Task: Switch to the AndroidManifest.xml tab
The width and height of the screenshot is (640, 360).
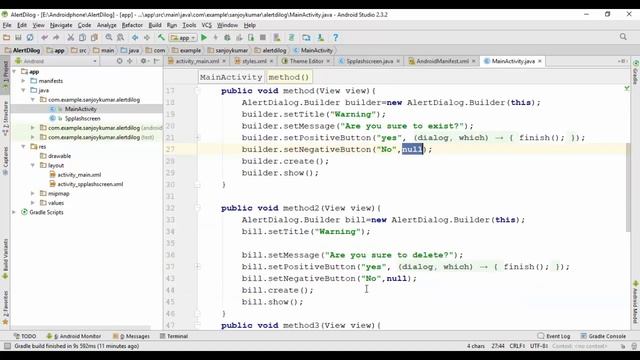Action: coord(442,61)
